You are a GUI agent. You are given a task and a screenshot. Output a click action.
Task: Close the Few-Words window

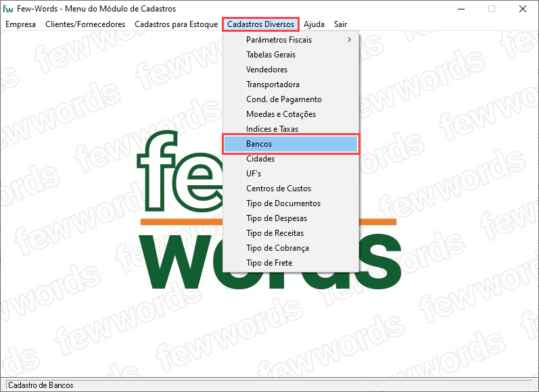523,9
